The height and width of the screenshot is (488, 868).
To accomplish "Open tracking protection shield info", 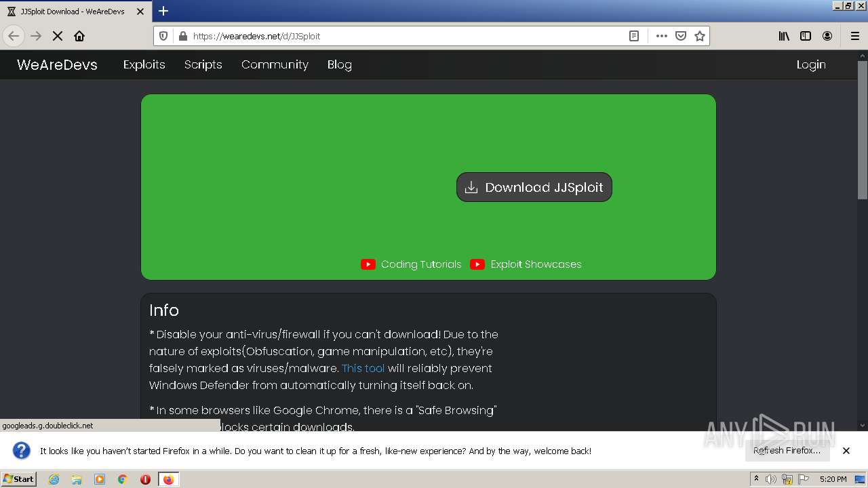I will [x=163, y=36].
